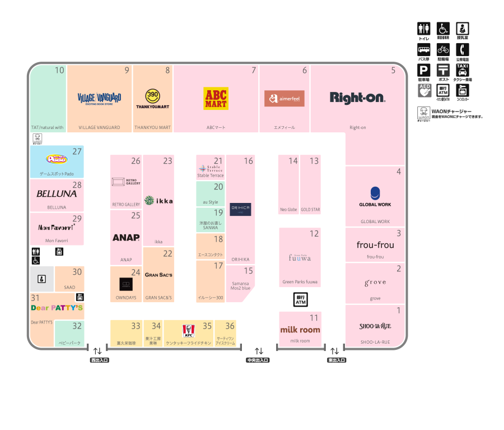Select the GRAN SAC'S store in block 22
This screenshot has height=430, width=504.
point(158,275)
